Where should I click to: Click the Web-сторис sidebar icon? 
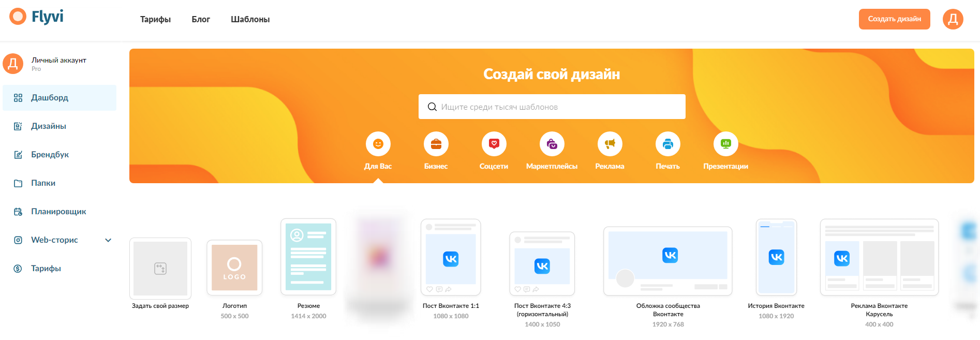pos(18,240)
